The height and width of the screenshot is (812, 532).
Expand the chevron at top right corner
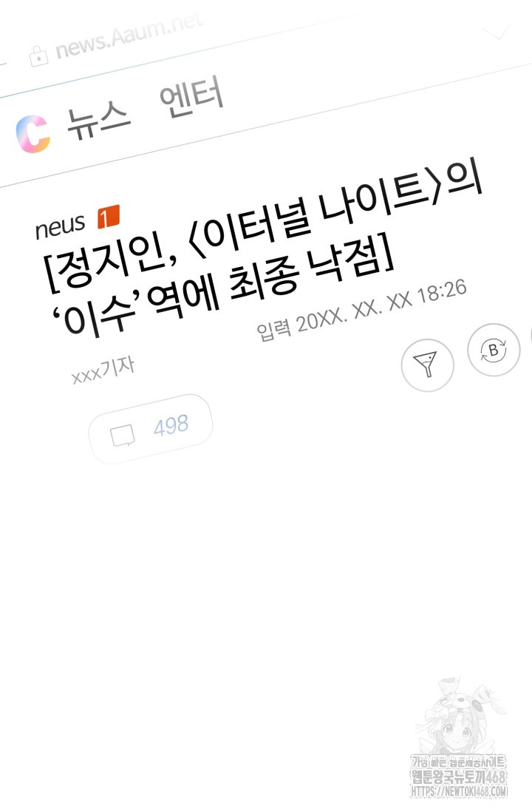point(498,30)
